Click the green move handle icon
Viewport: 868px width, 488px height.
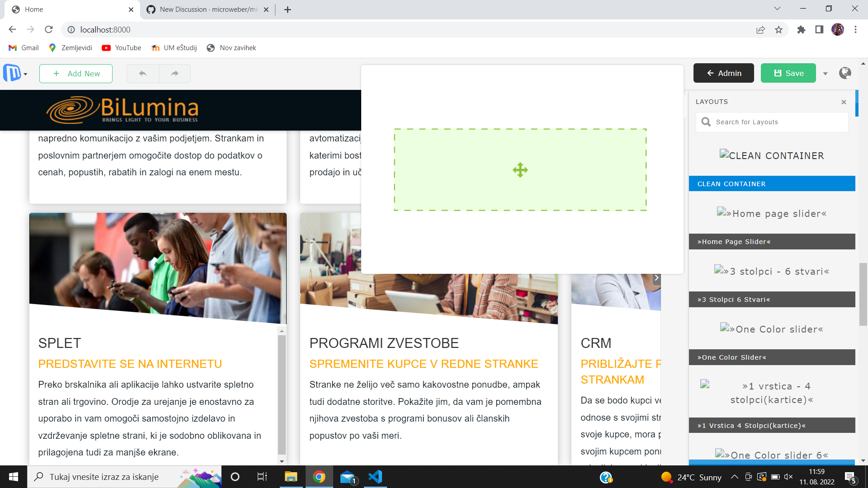click(520, 170)
